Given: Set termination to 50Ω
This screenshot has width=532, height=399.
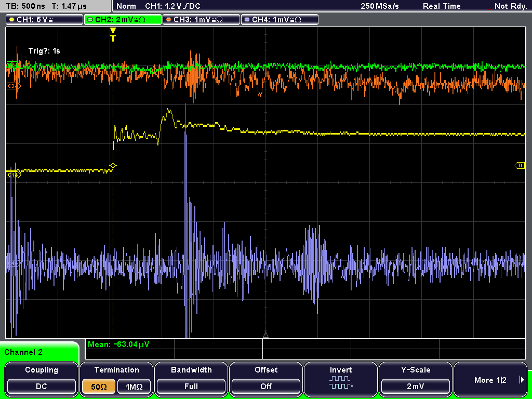Looking at the screenshot, I should (x=99, y=387).
